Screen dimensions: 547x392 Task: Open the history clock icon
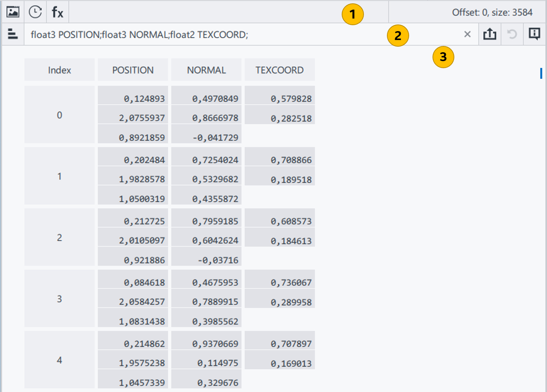point(35,12)
